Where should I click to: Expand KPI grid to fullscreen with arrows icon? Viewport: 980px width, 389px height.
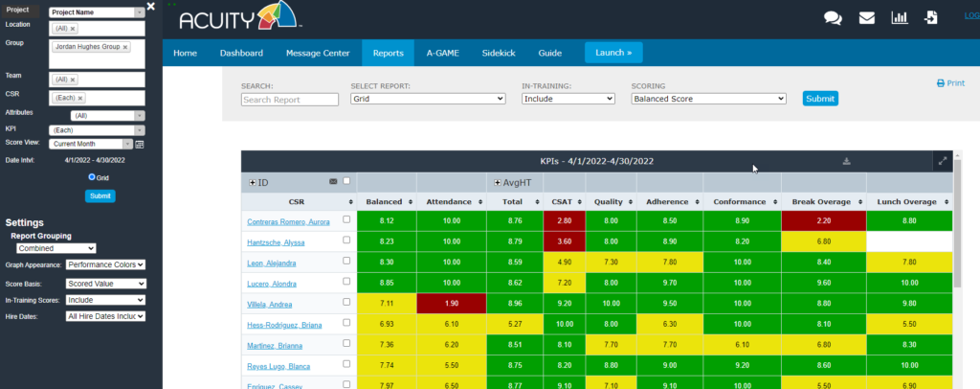pos(942,161)
